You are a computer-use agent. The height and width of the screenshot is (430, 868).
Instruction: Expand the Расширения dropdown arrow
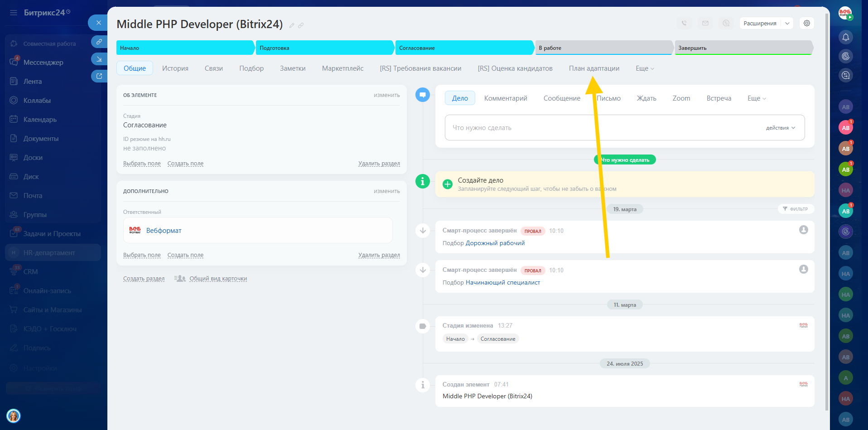click(x=787, y=24)
